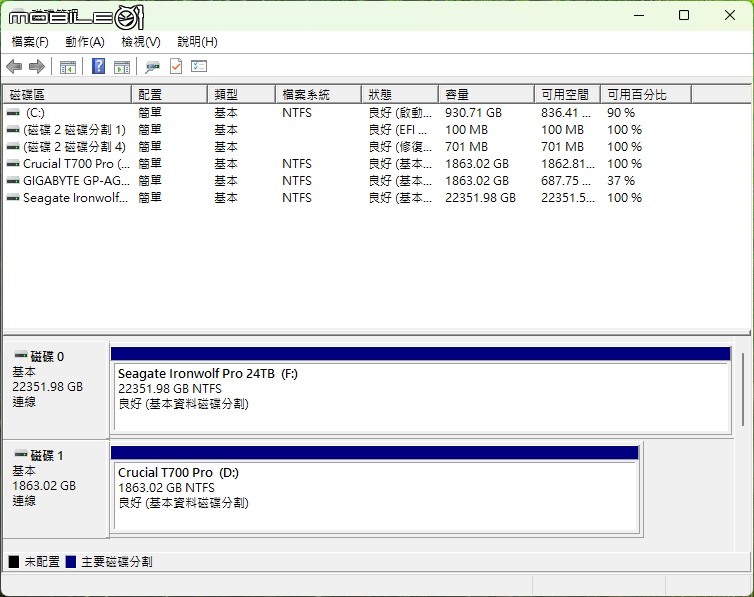Click the 22351.98 GB capacity cell in list
This screenshot has width=754, height=597.
[x=480, y=198]
